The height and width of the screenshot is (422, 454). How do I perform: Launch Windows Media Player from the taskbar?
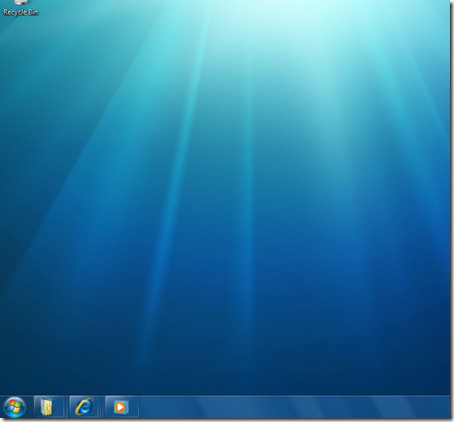pyautogui.click(x=122, y=407)
